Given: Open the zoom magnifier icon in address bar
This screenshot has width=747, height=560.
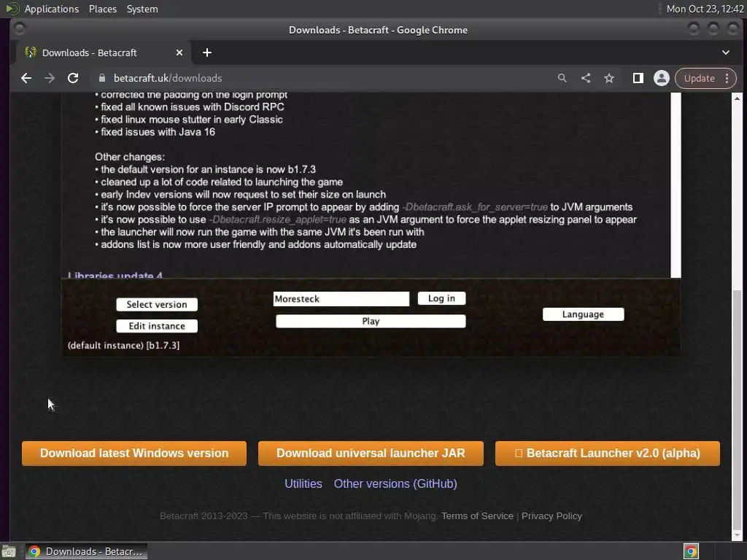Looking at the screenshot, I should click(x=562, y=78).
